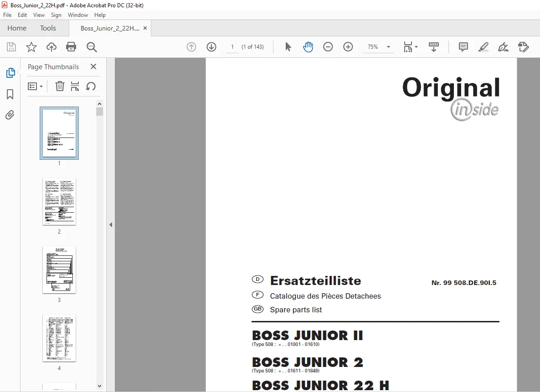Close the Page Thumbnails panel
540x392 pixels.
coord(93,67)
